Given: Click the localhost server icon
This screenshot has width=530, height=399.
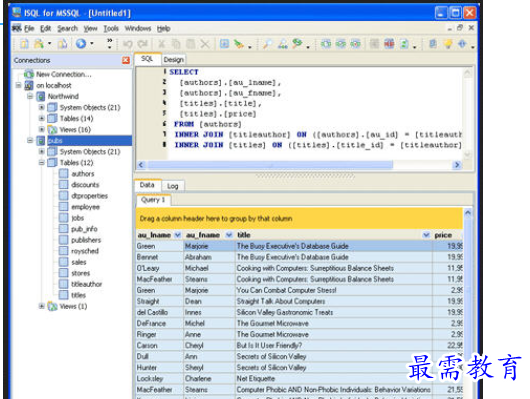Looking at the screenshot, I should pyautogui.click(x=29, y=85).
